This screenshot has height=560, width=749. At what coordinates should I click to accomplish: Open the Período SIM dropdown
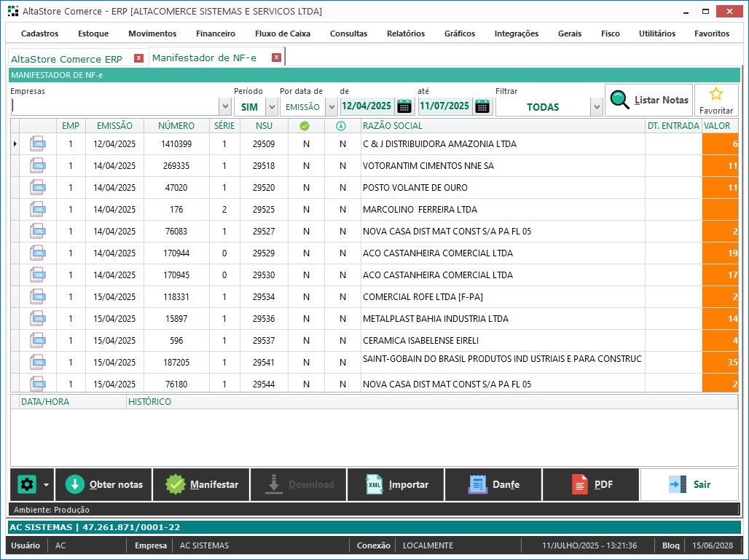coord(272,106)
